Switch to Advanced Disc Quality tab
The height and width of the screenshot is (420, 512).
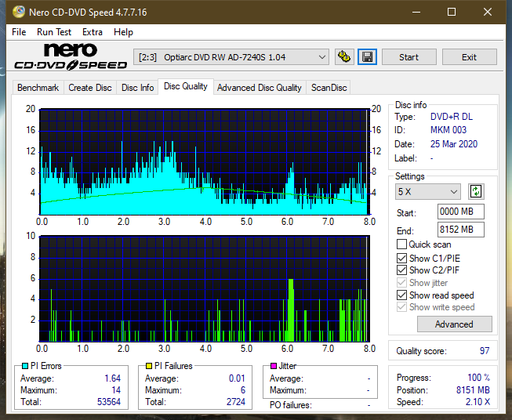pos(260,88)
